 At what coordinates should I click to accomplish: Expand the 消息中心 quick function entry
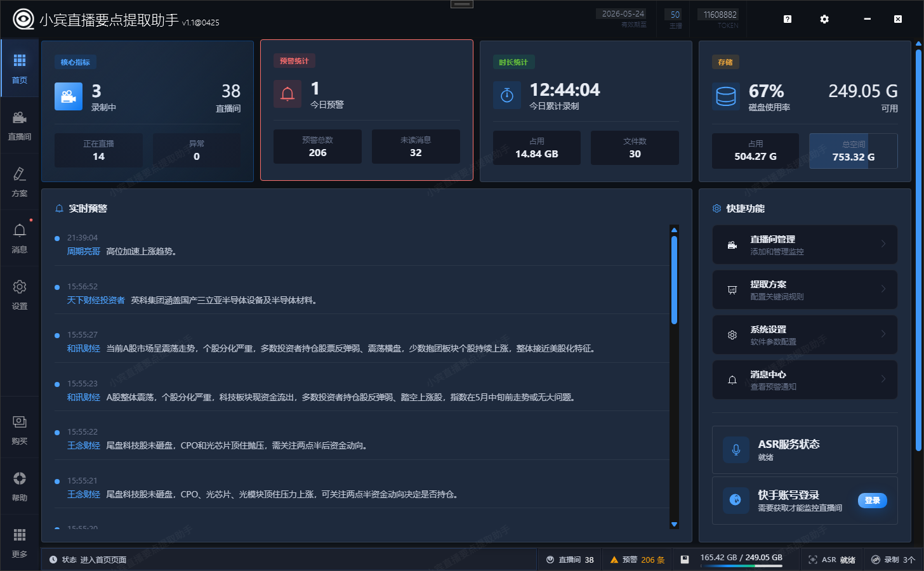tap(805, 379)
